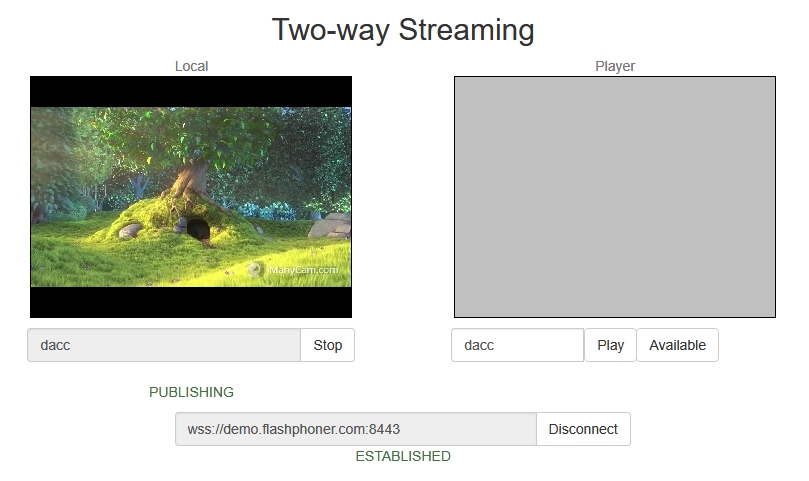Image resolution: width=809 pixels, height=481 pixels.
Task: Click the Player label above the gray panel
Action: [x=615, y=66]
